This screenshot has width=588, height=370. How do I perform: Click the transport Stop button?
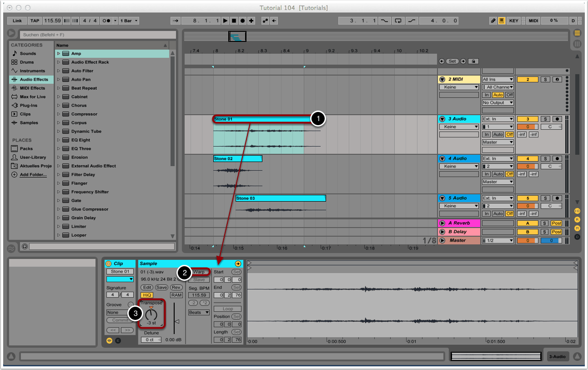point(234,20)
